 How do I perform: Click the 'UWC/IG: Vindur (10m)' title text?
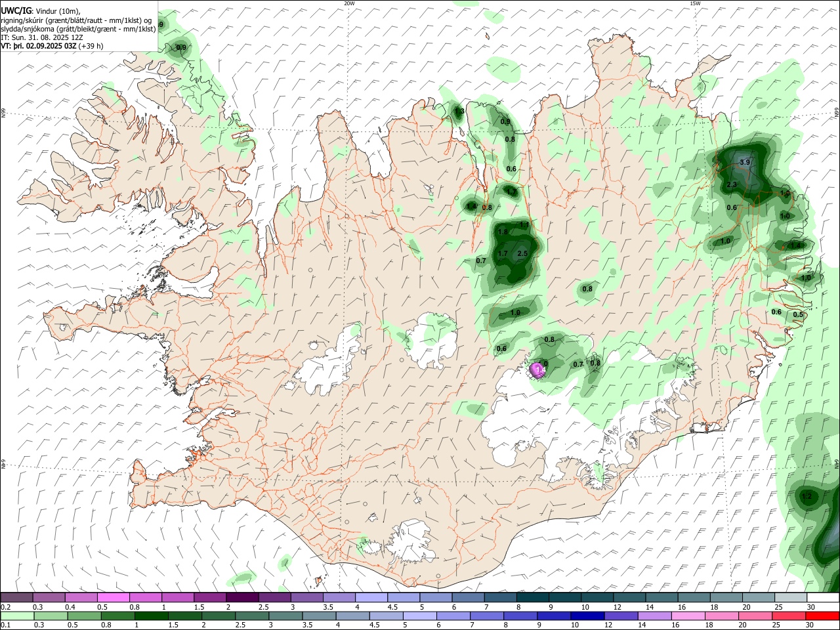(x=40, y=11)
